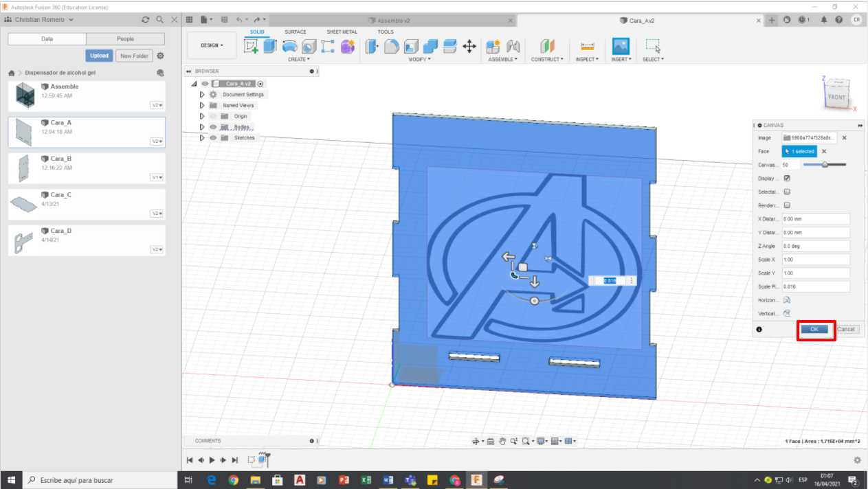The width and height of the screenshot is (868, 489).
Task: Click the Scale Plane input field
Action: coord(816,286)
